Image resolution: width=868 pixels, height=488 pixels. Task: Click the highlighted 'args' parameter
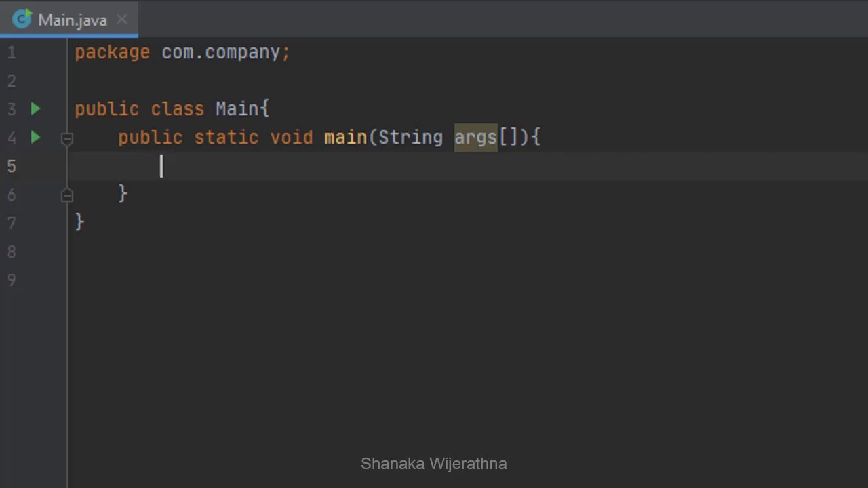[x=475, y=138]
